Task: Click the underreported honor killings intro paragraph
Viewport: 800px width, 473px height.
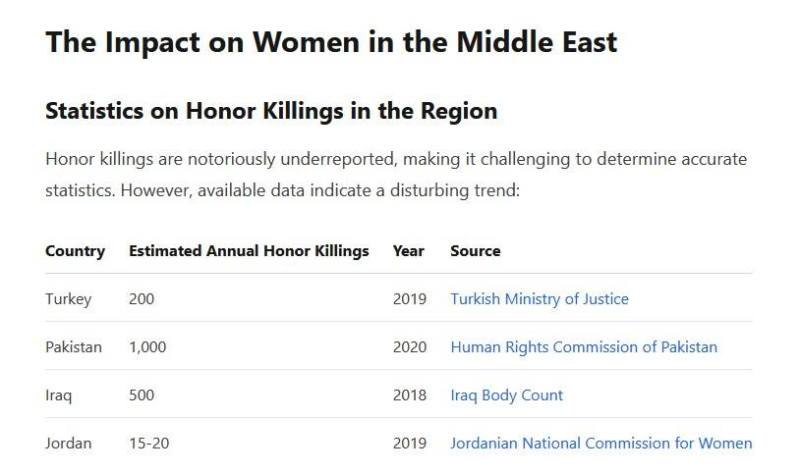Action: click(x=395, y=174)
